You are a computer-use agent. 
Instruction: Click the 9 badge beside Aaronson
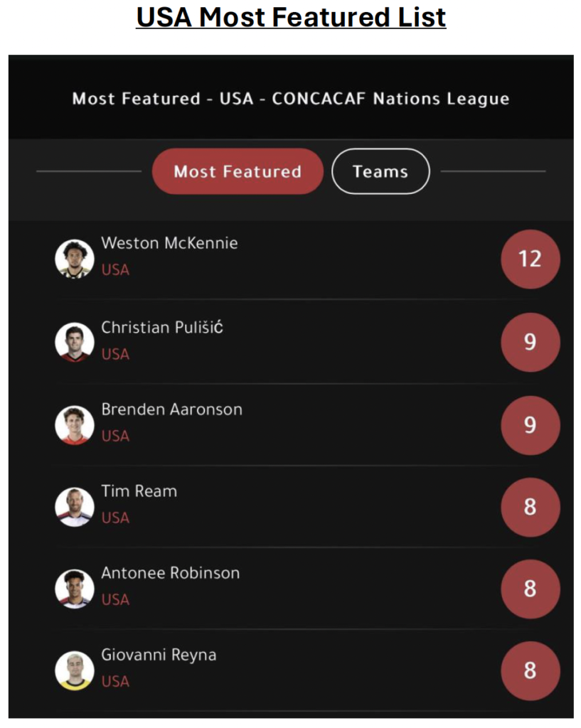click(531, 425)
